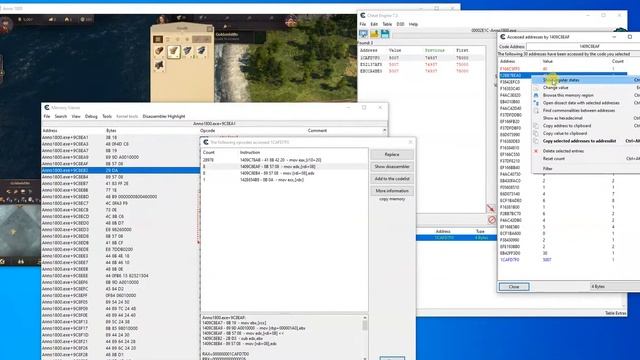
Task: Select the mov edx,[rdi+08] instruction row
Action: (x=284, y=167)
